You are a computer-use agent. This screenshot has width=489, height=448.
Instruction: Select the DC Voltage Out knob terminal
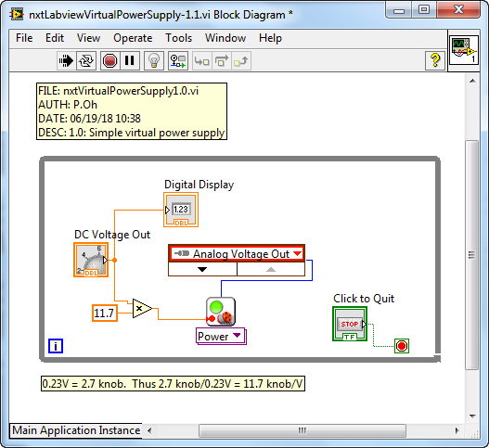pyautogui.click(x=91, y=260)
